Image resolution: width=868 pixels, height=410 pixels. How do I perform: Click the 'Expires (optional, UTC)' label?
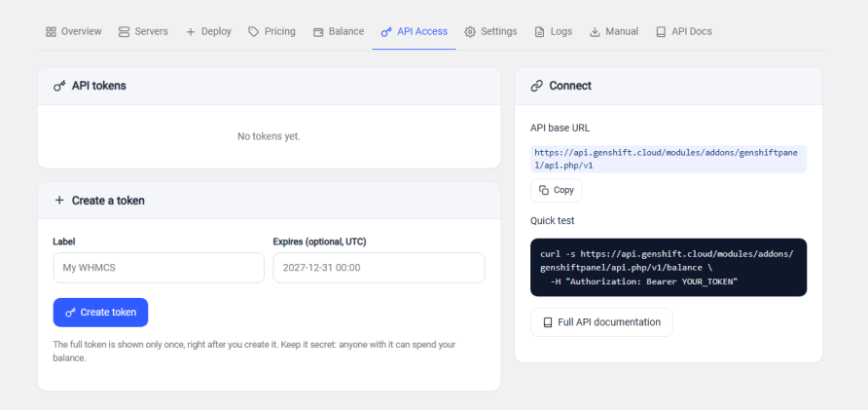[x=319, y=242]
